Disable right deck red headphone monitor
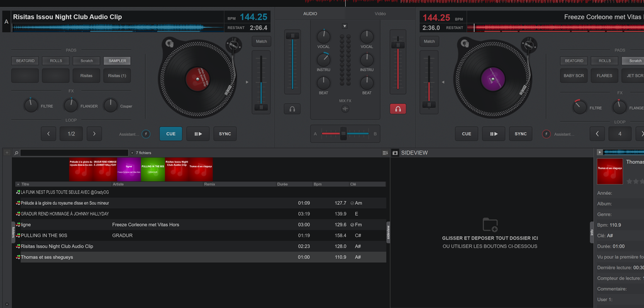 point(397,109)
